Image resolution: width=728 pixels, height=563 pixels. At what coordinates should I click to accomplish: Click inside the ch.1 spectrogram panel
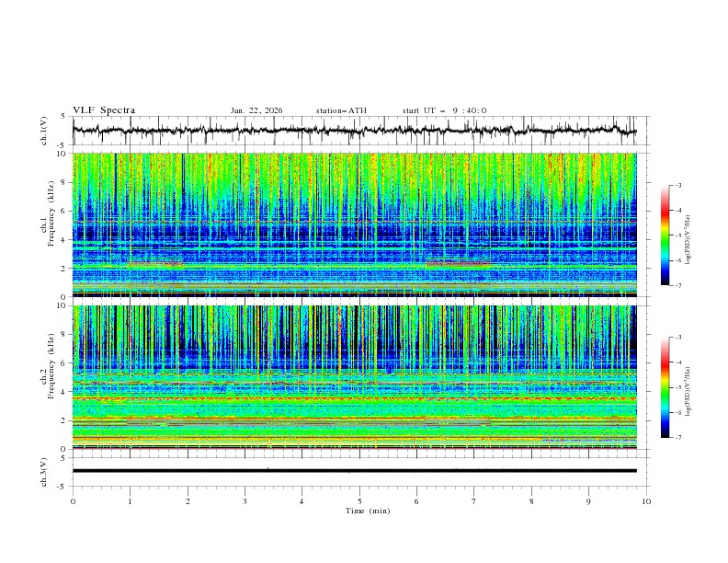354,224
